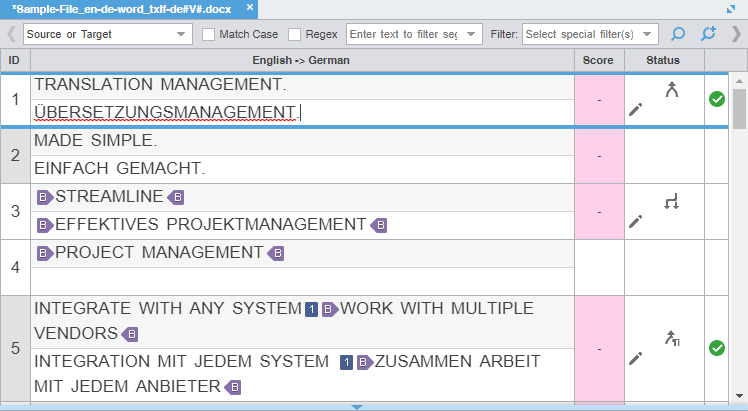The image size is (748, 411).
Task: Click the pink score cell of segment 2
Action: tap(599, 155)
